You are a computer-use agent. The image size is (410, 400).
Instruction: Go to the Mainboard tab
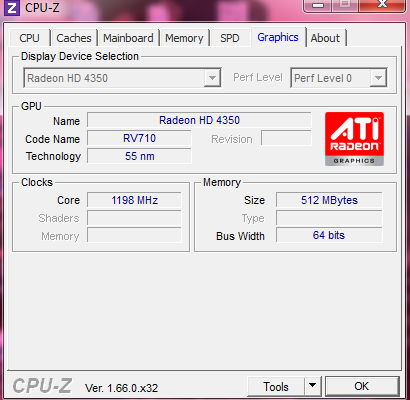pyautogui.click(x=128, y=38)
